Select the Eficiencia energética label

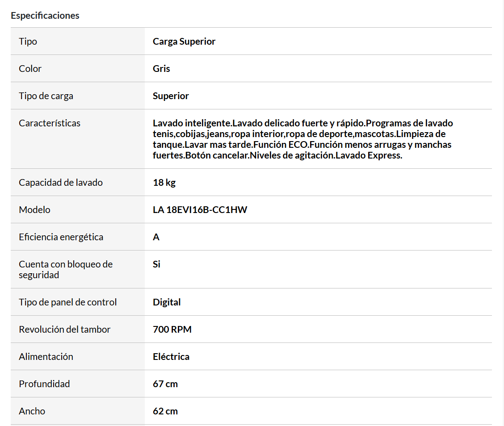click(x=61, y=237)
